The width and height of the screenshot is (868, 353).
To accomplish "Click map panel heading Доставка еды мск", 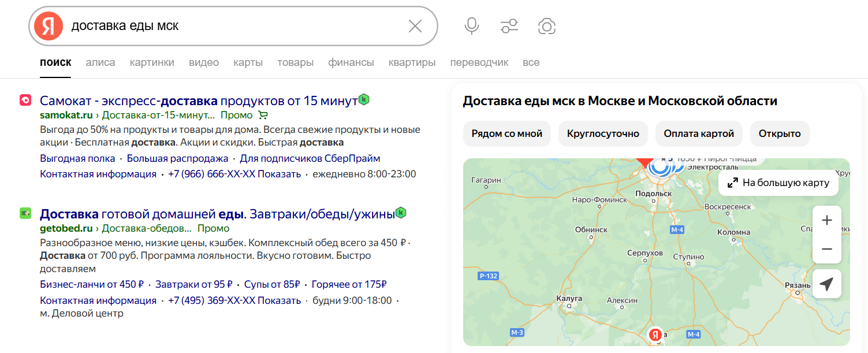I will [x=620, y=101].
